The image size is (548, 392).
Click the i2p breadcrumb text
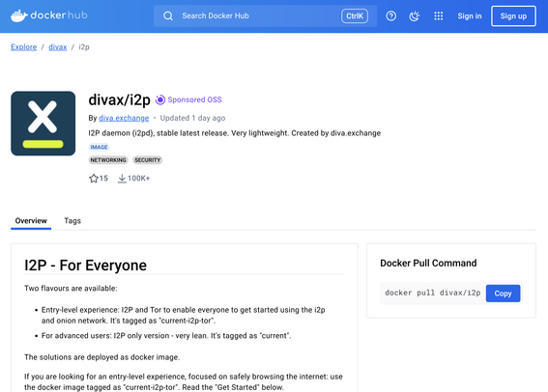click(84, 47)
